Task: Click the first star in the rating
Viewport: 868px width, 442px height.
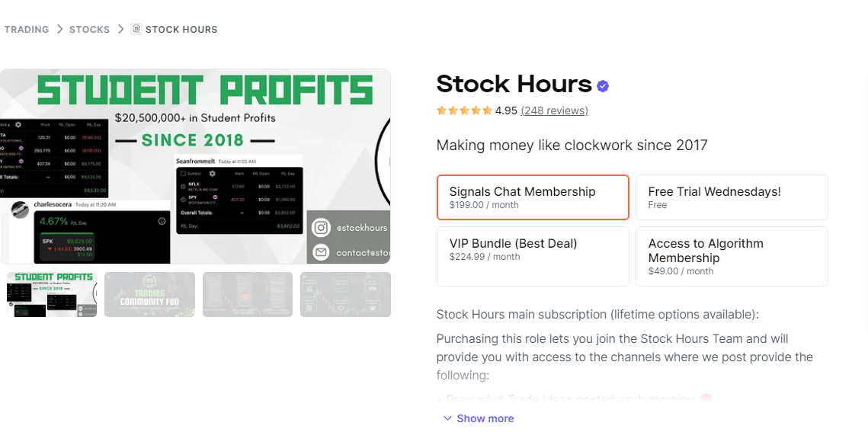Action: pos(440,110)
